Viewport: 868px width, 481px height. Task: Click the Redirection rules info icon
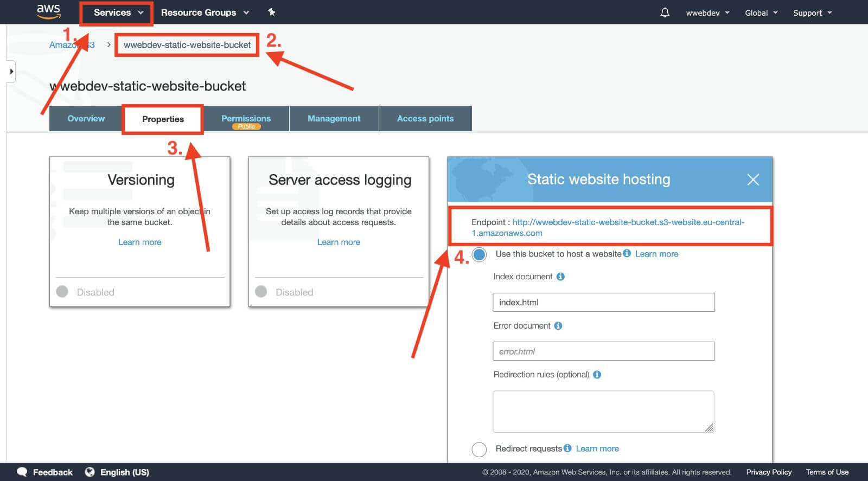coord(597,374)
